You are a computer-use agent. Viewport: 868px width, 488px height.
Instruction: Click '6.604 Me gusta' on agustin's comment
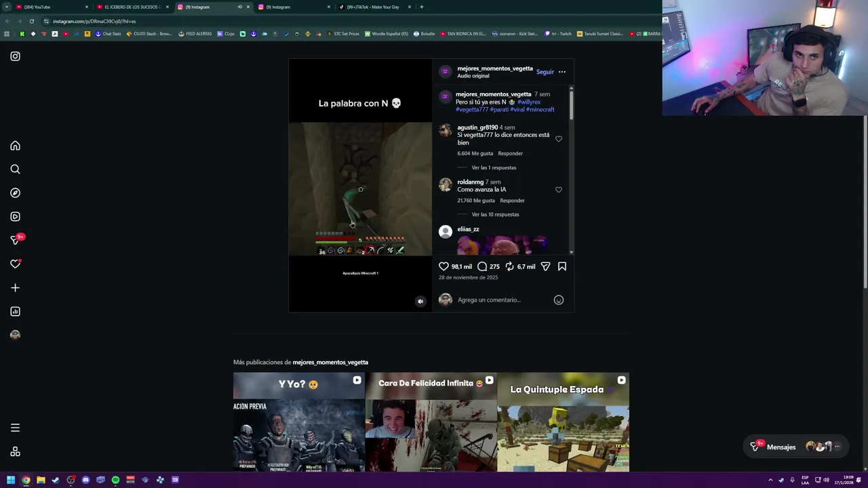(475, 153)
